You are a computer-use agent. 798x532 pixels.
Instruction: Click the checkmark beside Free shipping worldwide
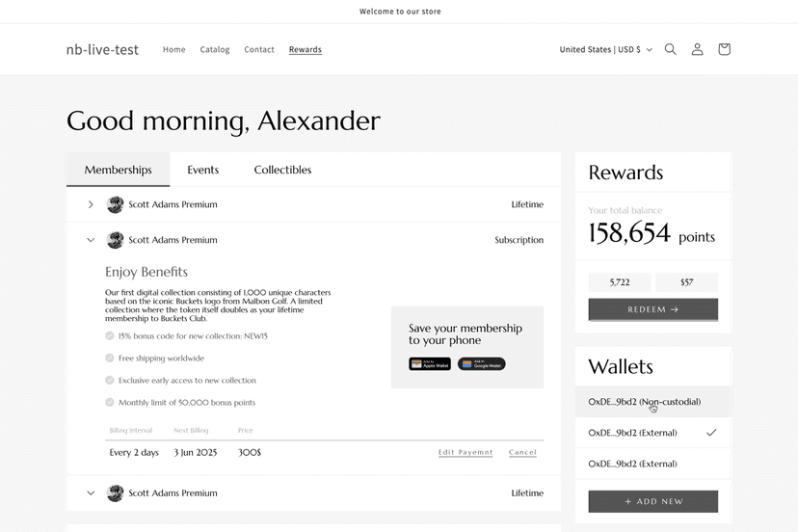(x=110, y=359)
